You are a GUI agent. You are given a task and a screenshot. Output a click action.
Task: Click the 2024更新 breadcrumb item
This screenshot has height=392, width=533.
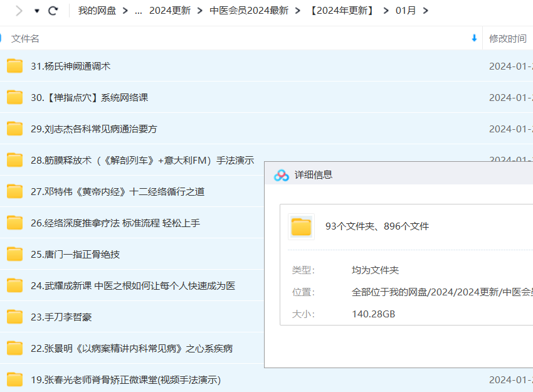coord(169,11)
